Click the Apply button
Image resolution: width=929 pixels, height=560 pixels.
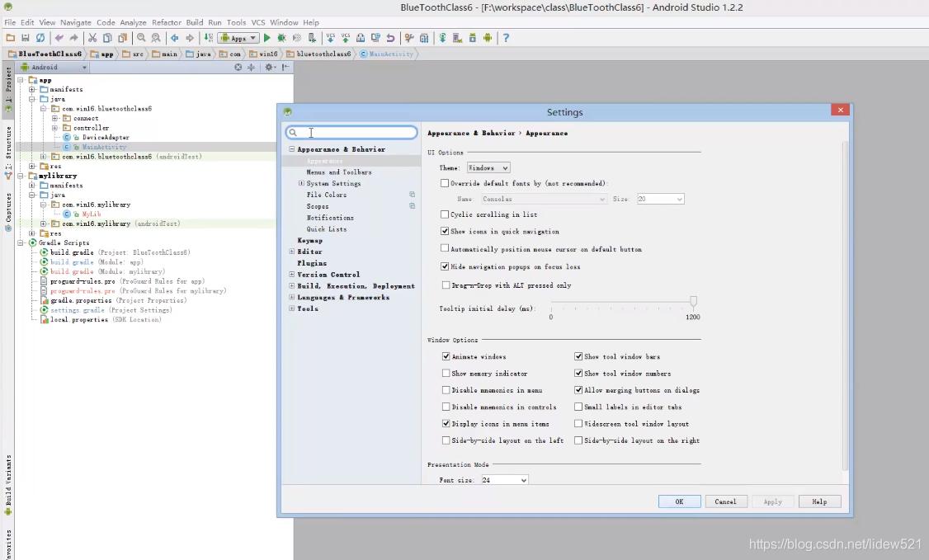tap(772, 501)
